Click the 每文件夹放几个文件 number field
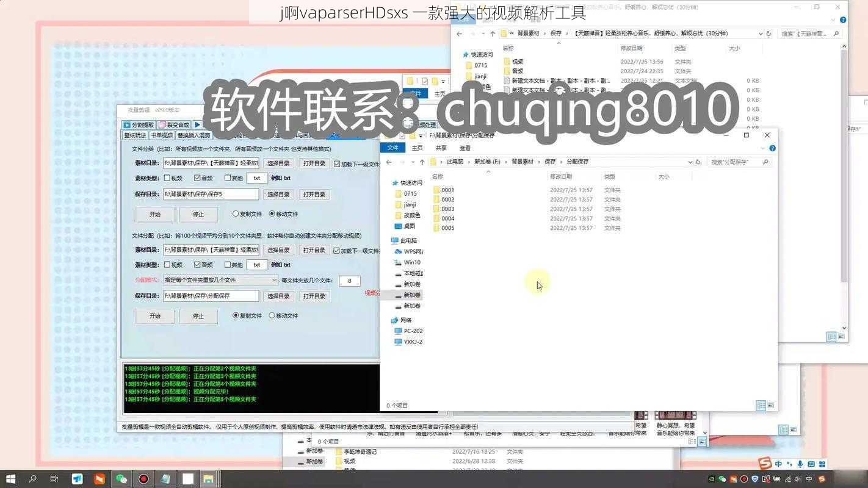Screen dimensions: 868x488 click(350, 281)
